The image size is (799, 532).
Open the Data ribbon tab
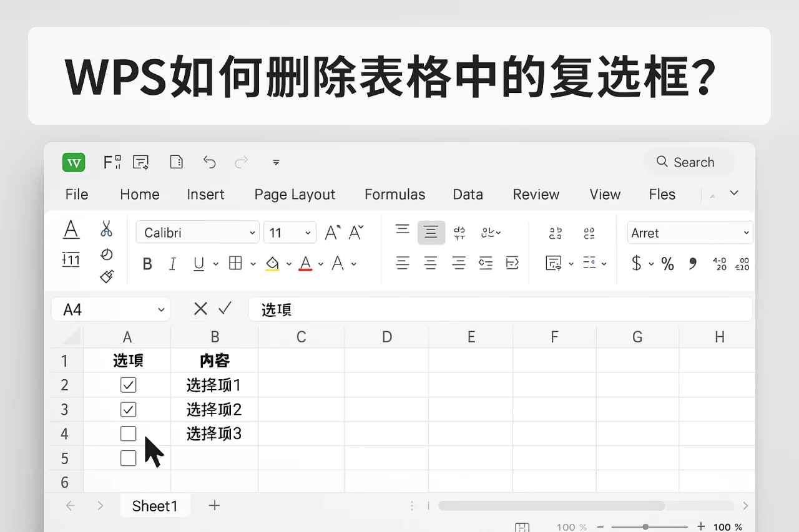coord(468,195)
